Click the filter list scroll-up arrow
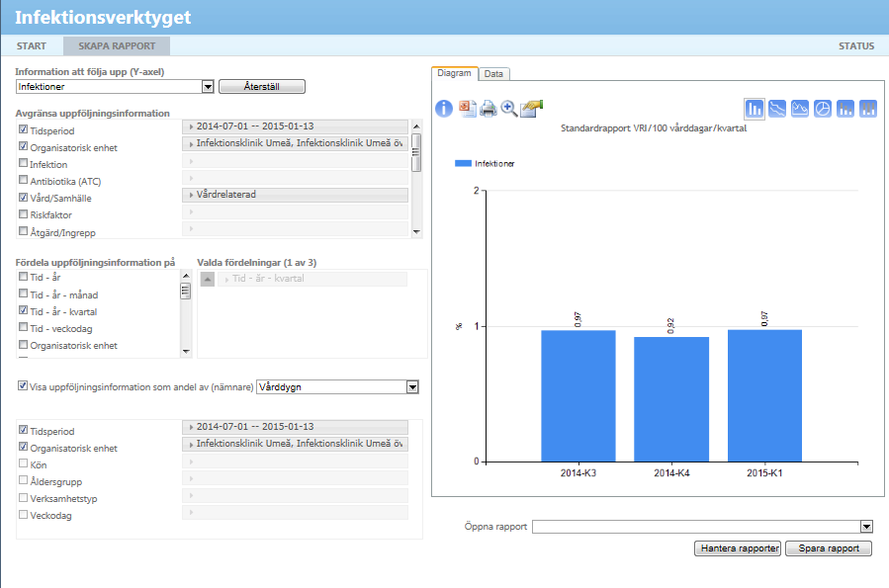 [x=416, y=126]
